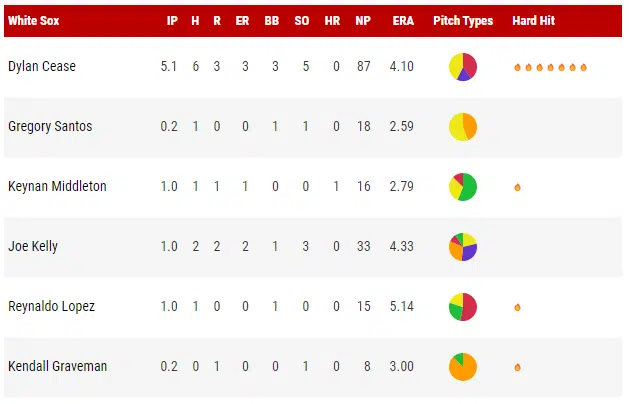The image size is (629, 404).
Task: Click Dylan Cease's pitch types pie chart
Action: (x=463, y=67)
